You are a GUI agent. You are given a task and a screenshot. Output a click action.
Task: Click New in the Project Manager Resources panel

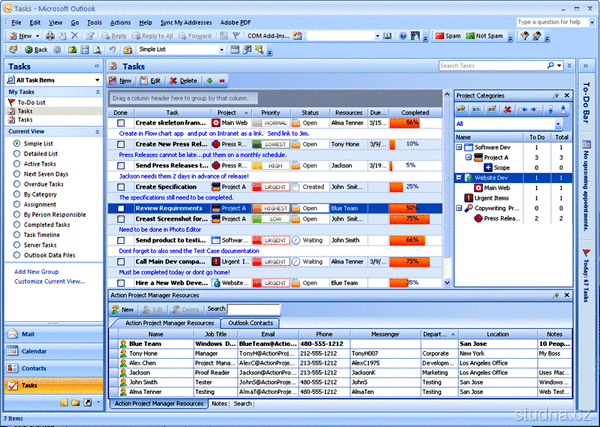(x=124, y=309)
